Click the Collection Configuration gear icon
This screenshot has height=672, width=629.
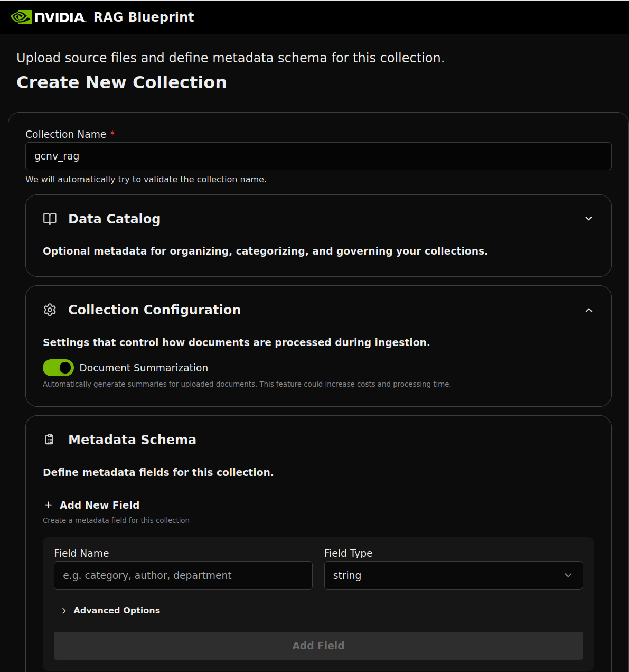click(x=50, y=310)
